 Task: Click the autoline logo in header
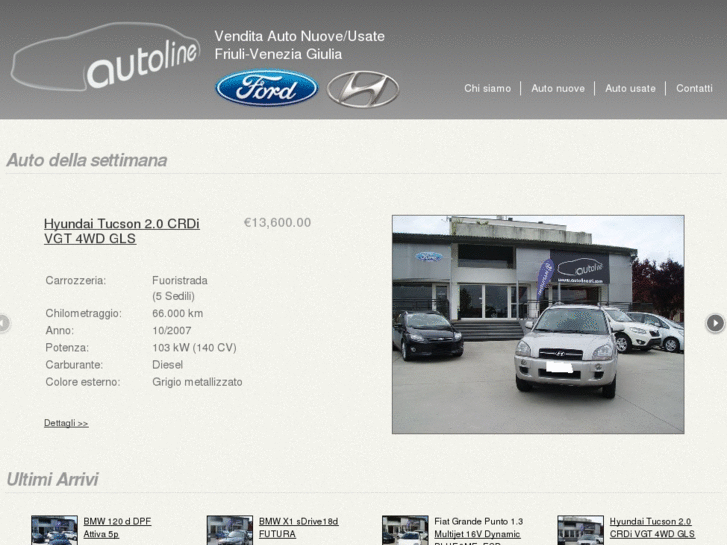click(105, 57)
